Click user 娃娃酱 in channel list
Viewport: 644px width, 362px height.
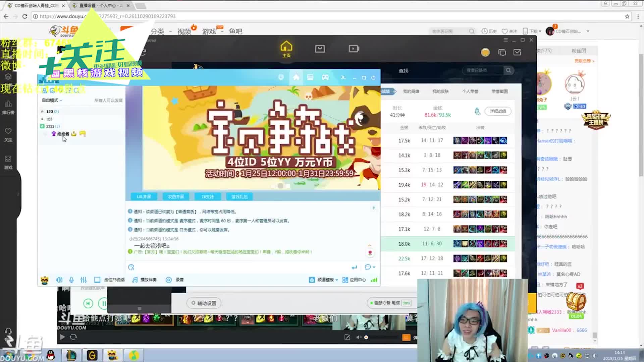click(x=63, y=134)
